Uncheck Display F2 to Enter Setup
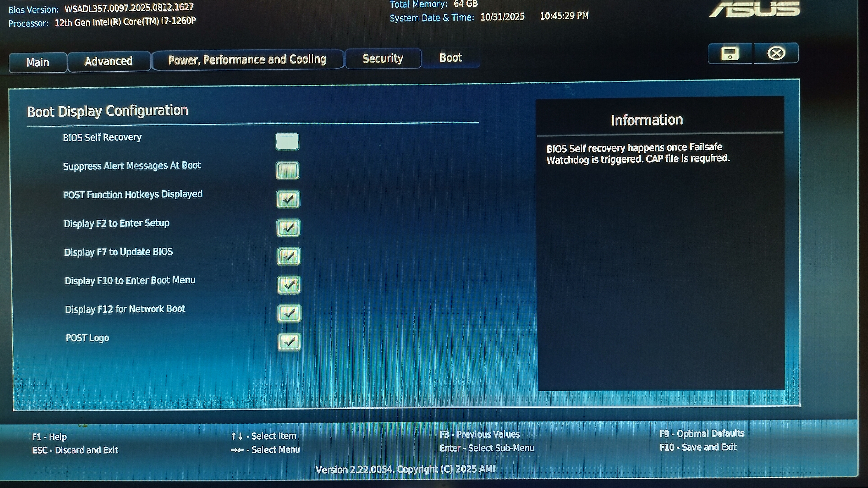This screenshot has width=868, height=488. 288,228
